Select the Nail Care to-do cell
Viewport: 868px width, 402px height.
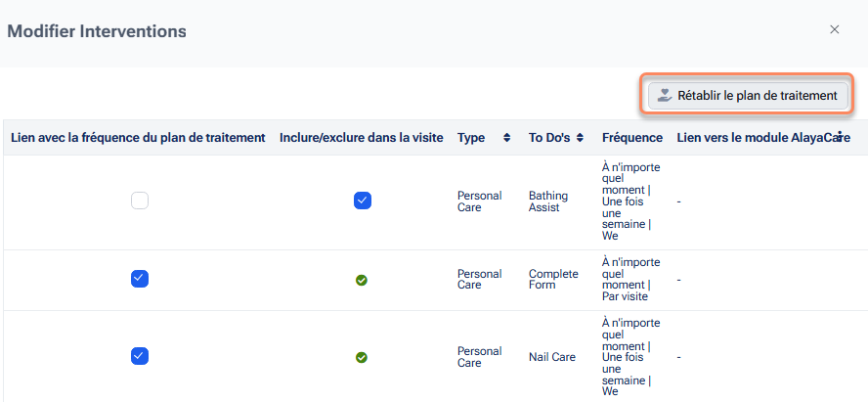click(551, 357)
